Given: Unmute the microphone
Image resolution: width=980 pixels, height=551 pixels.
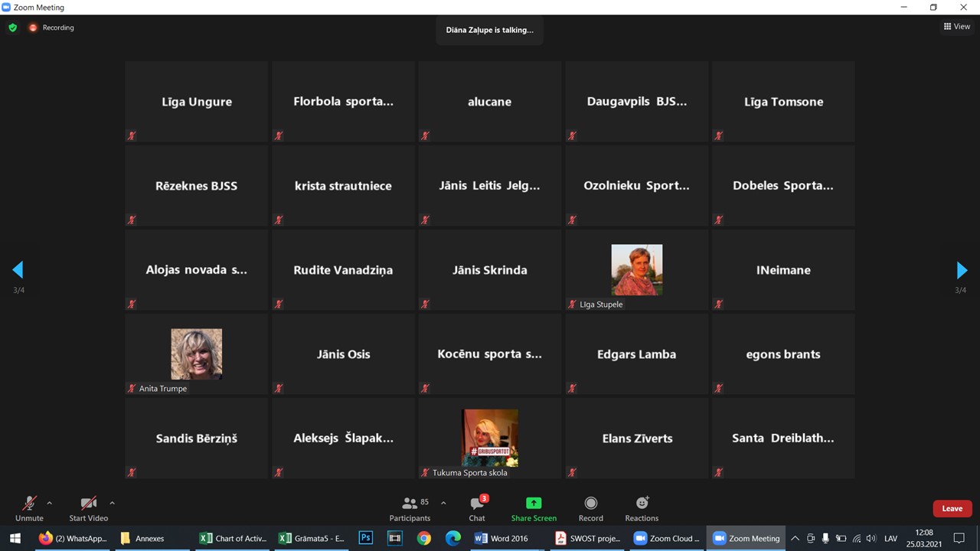Looking at the screenshot, I should point(29,504).
